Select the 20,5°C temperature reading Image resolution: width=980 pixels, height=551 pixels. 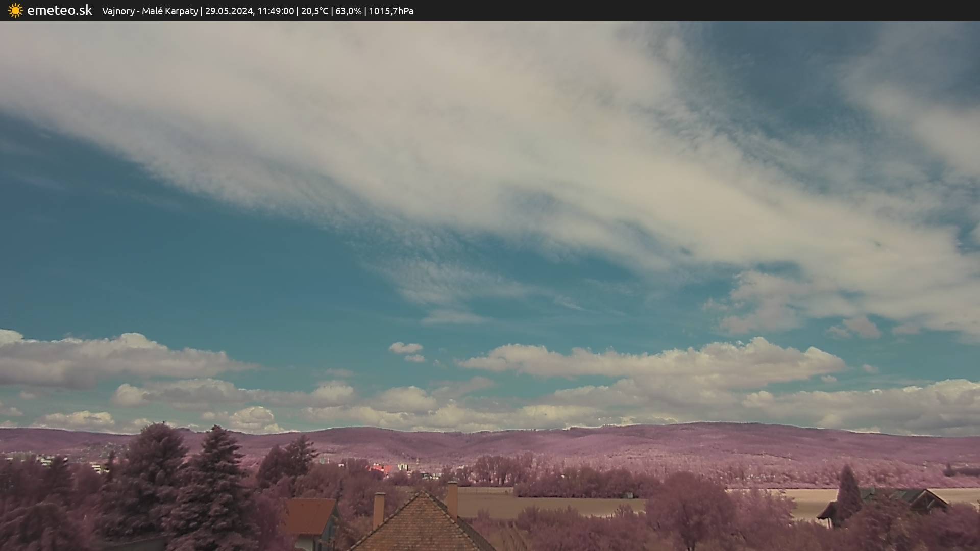coord(314,11)
